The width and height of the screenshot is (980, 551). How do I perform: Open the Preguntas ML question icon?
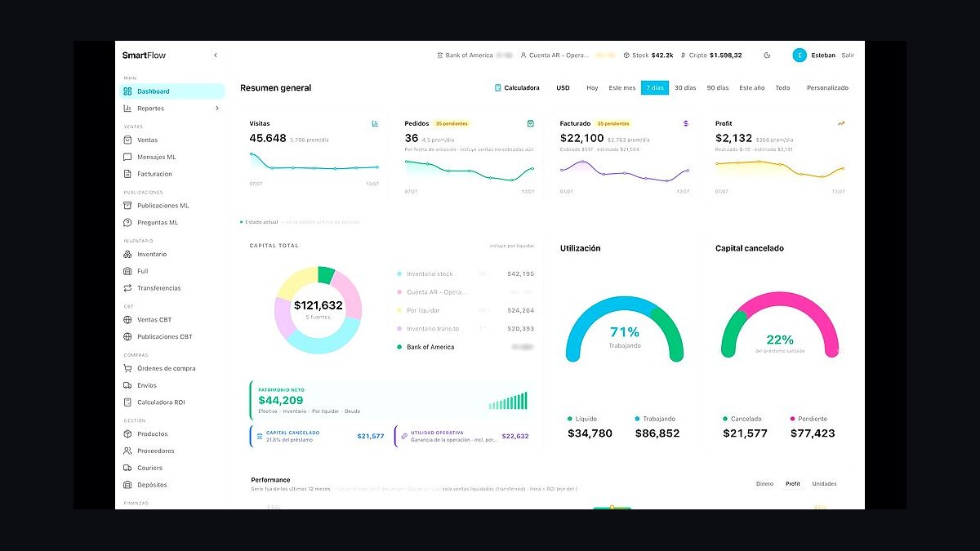[127, 222]
